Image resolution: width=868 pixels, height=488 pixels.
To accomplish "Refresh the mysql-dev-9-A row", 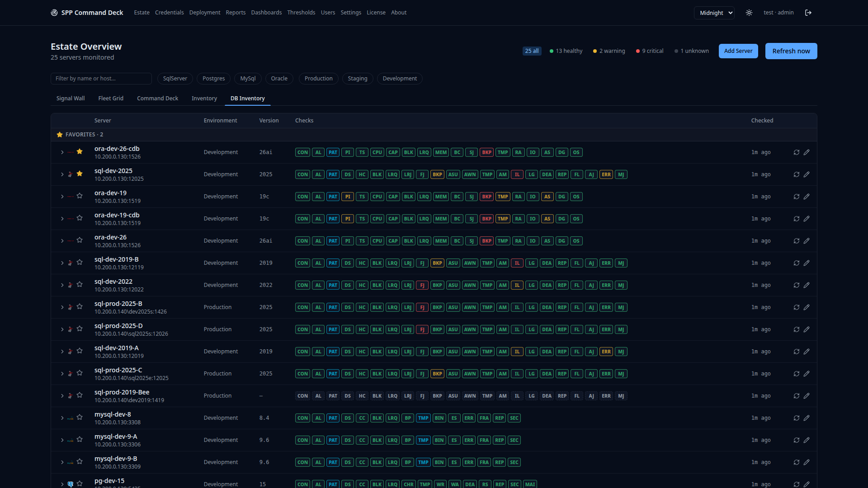I will 797,440.
